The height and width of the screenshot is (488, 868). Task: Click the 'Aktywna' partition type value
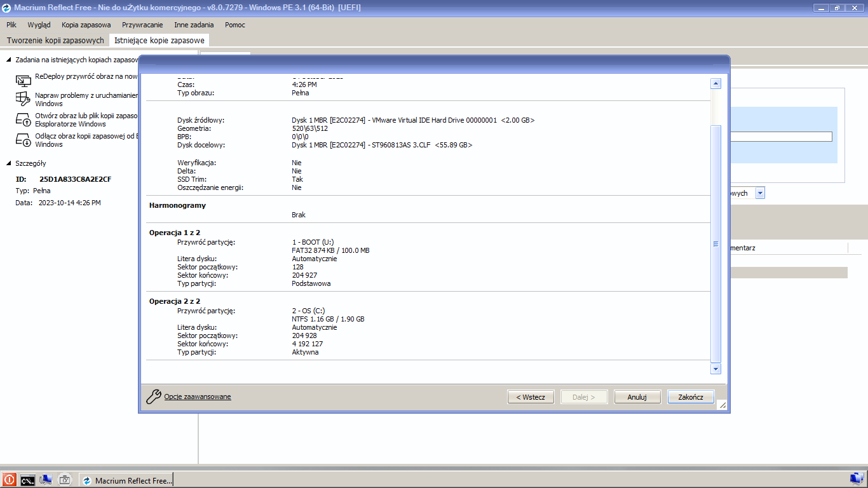click(x=305, y=352)
